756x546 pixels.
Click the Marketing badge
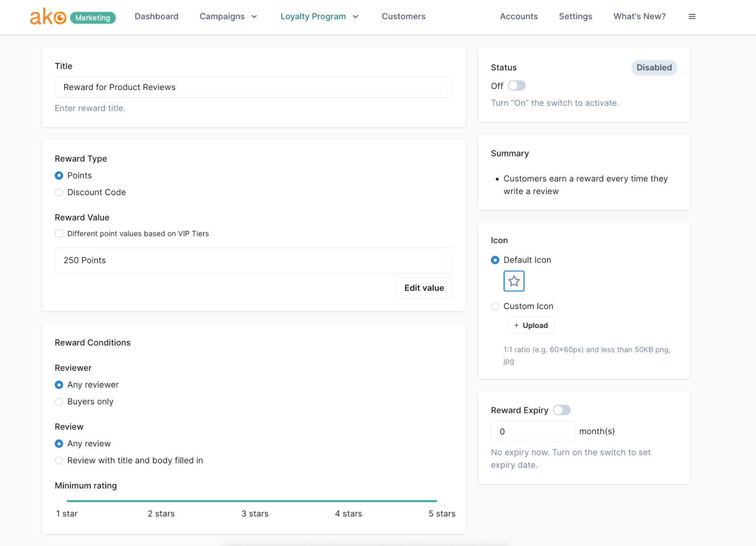[x=93, y=18]
